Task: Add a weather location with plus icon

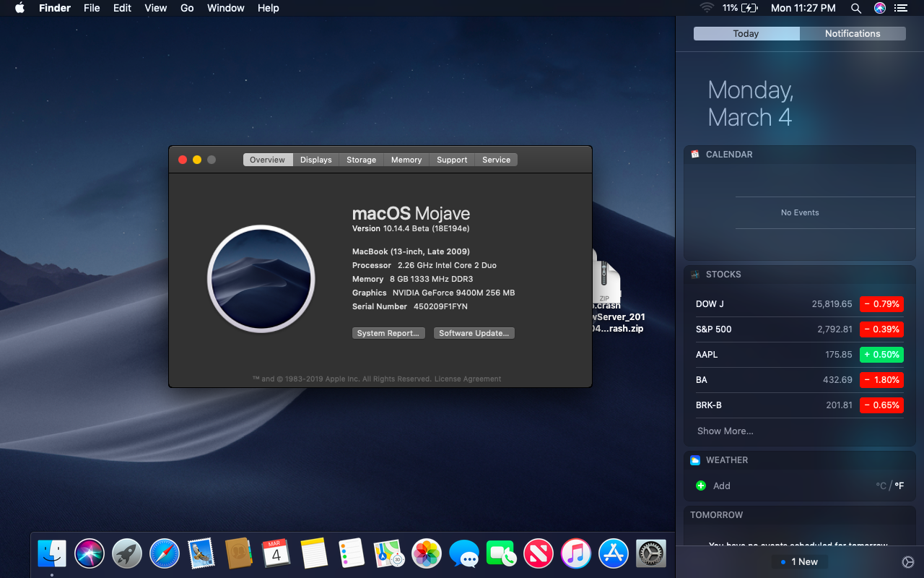Action: tap(700, 486)
